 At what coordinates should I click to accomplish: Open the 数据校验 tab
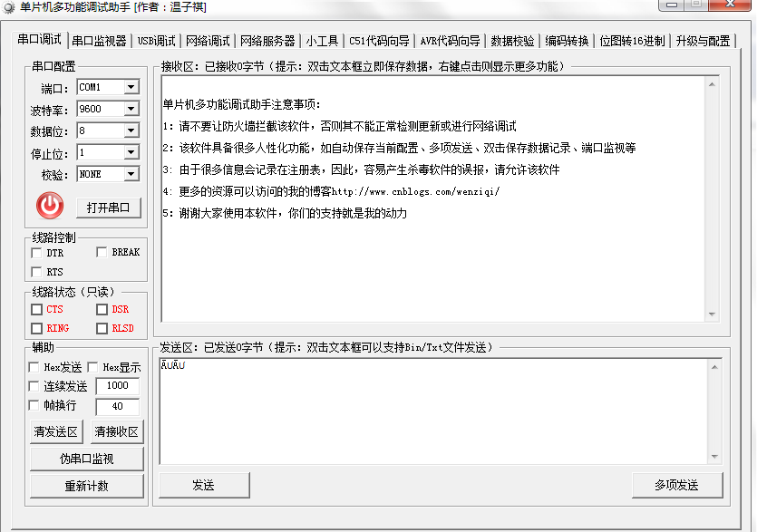(512, 41)
